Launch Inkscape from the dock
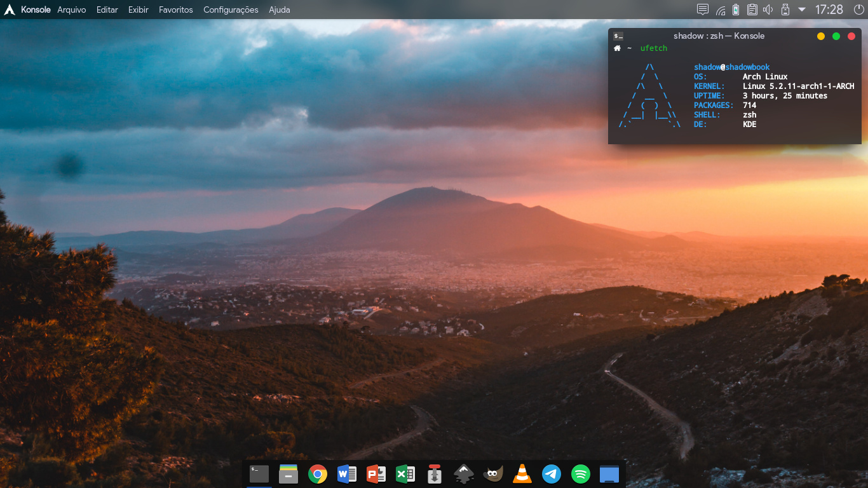Viewport: 868px width, 488px height. [464, 474]
